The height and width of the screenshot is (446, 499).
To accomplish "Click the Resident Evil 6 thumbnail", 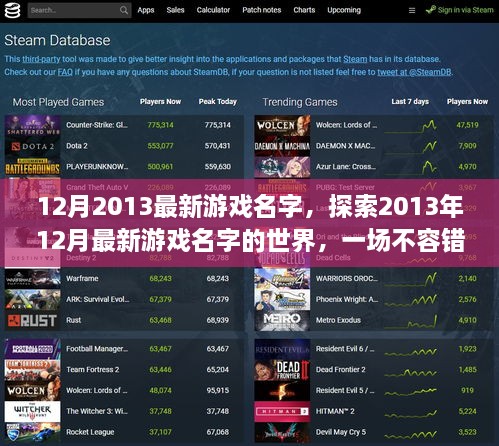I will click(282, 349).
